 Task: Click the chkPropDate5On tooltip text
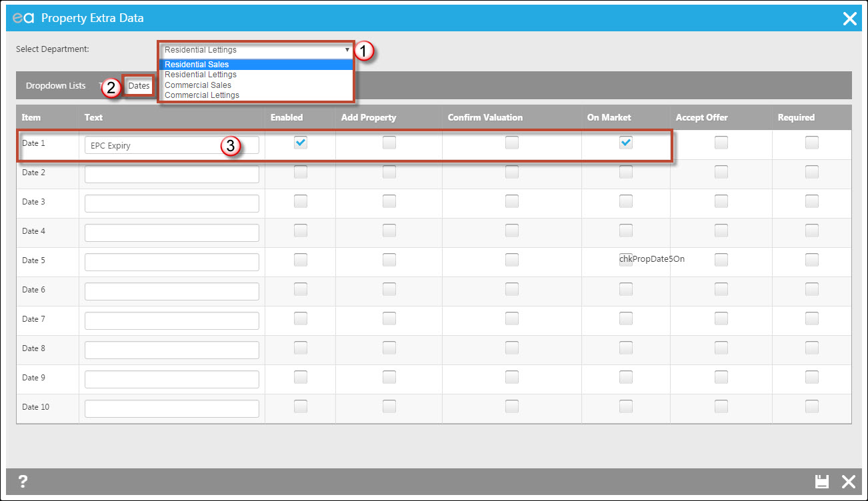point(652,259)
